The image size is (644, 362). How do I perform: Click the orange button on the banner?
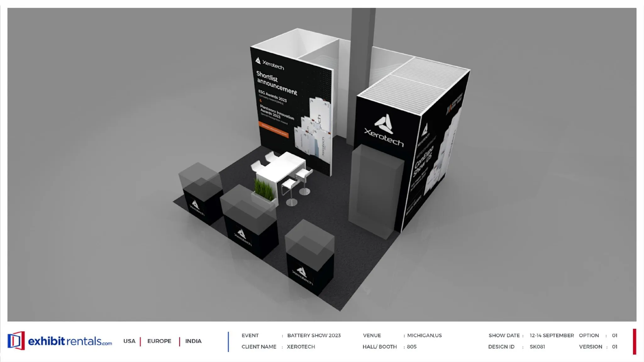click(273, 129)
